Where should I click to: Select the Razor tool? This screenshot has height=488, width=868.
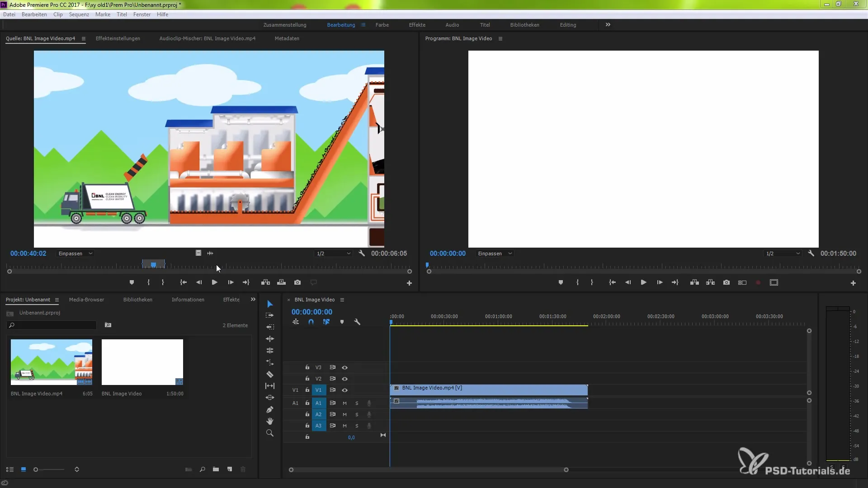point(270,374)
